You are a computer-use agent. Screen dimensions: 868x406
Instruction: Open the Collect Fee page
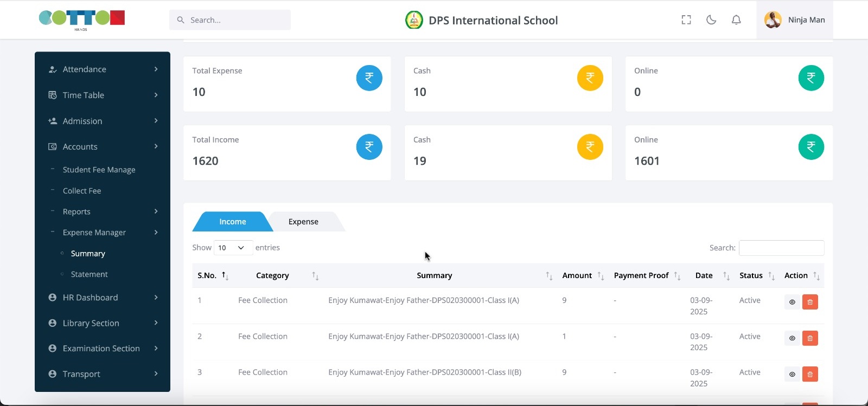coord(82,191)
